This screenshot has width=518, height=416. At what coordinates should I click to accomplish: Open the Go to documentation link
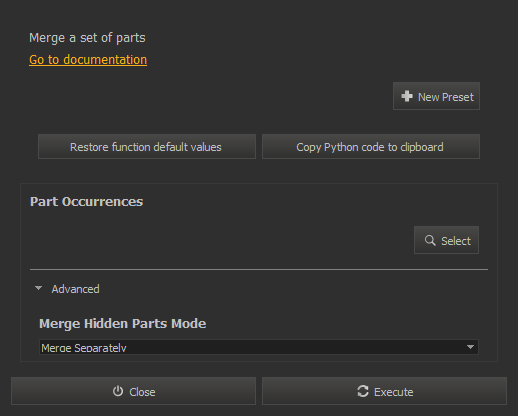coord(88,60)
